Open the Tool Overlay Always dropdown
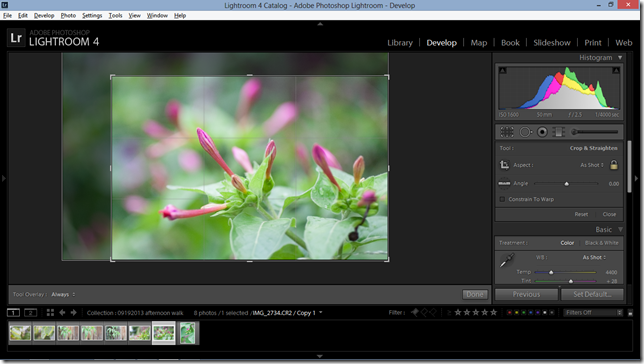644x364 pixels. click(63, 295)
